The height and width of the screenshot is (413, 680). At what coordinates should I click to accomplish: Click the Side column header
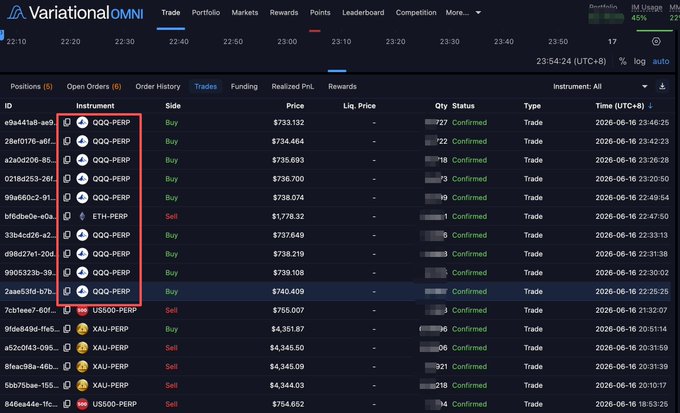coord(173,105)
